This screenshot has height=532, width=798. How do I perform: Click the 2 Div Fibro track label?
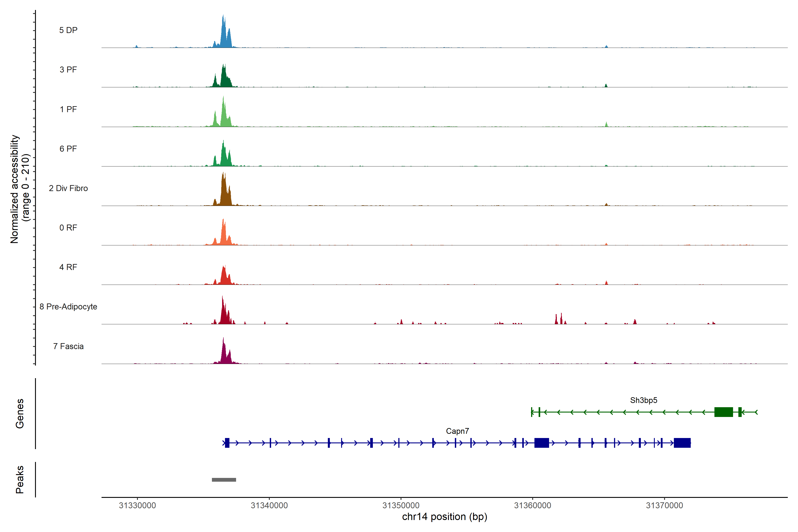(68, 188)
